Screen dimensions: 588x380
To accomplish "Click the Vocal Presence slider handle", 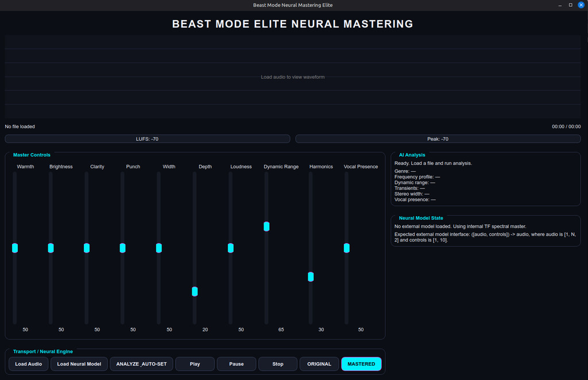I will [x=346, y=248].
